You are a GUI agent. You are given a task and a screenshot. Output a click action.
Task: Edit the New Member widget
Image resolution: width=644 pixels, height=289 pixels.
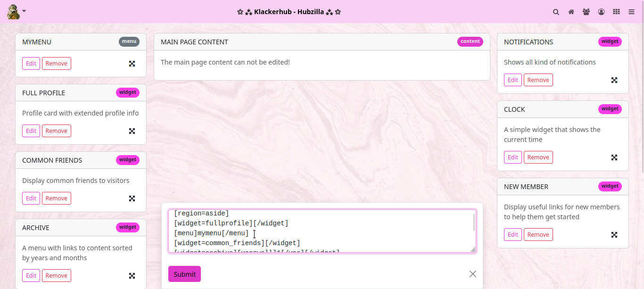(513, 235)
